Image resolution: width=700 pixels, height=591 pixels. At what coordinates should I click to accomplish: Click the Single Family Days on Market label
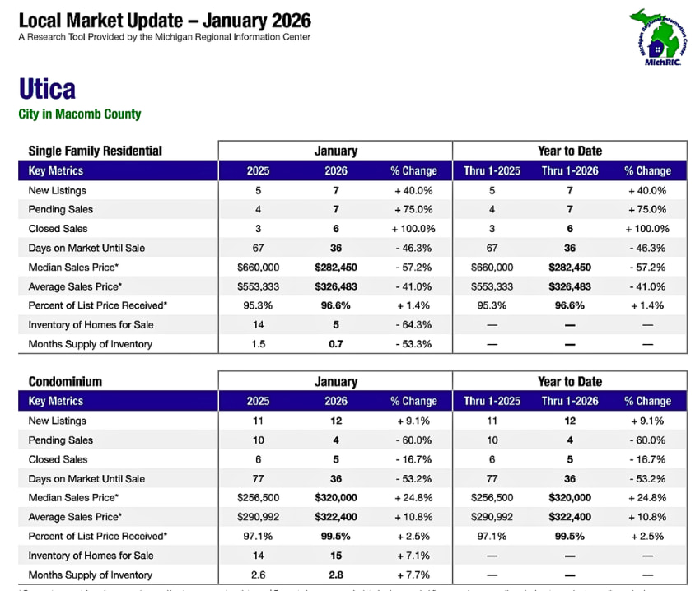[x=86, y=248]
